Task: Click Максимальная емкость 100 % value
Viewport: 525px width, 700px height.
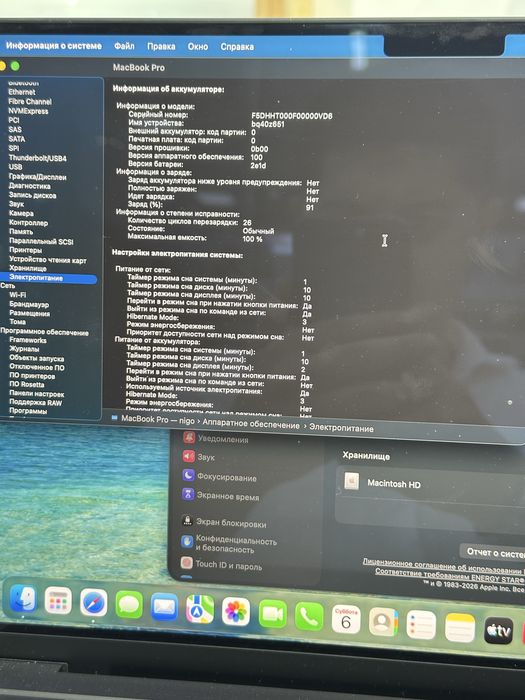Action: (252, 239)
